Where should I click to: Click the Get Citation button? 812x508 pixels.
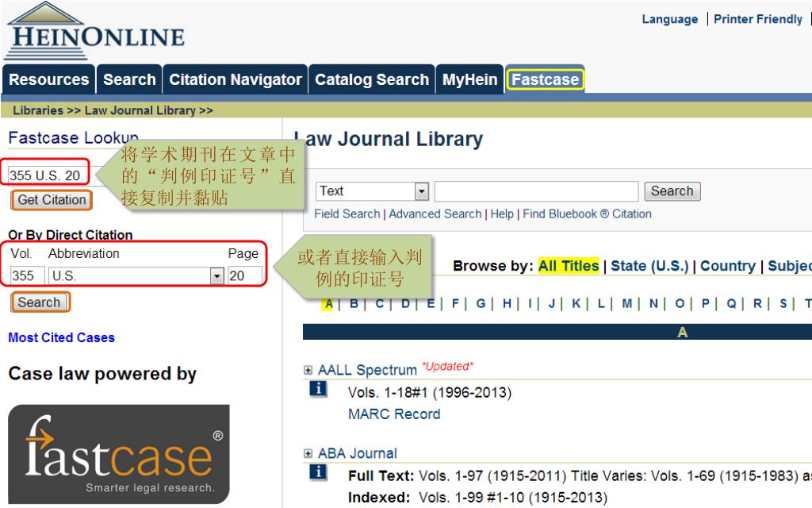pos(52,200)
